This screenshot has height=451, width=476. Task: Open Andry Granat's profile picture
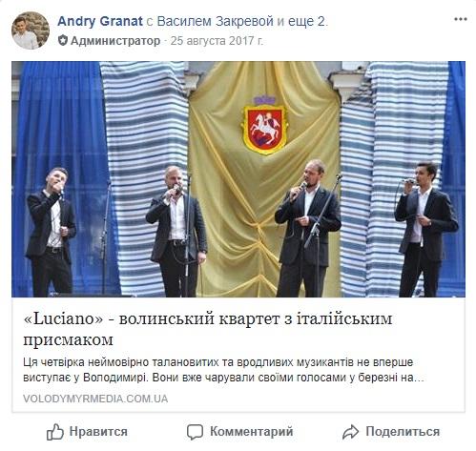[31, 31]
